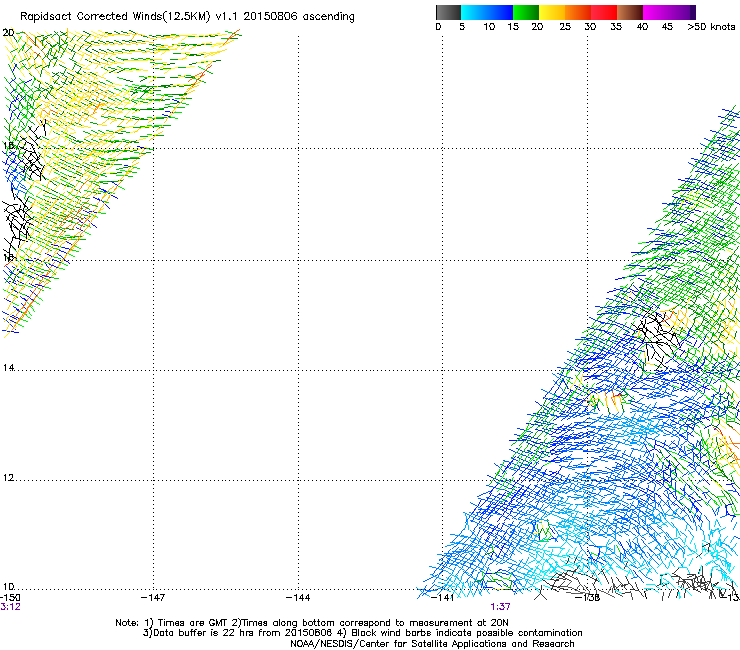Click the purple time stamp '1:37'
The image size is (740, 650).
pyautogui.click(x=500, y=607)
